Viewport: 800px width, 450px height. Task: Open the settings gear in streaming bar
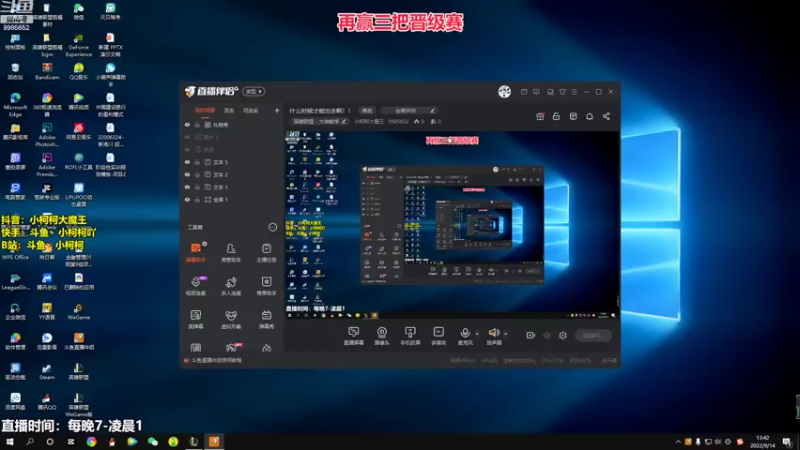(x=563, y=335)
